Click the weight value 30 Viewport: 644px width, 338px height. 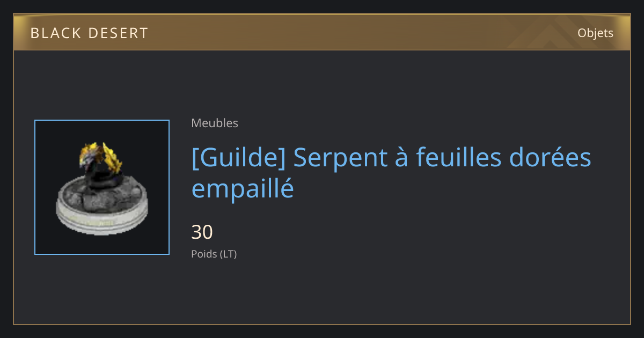pos(202,232)
